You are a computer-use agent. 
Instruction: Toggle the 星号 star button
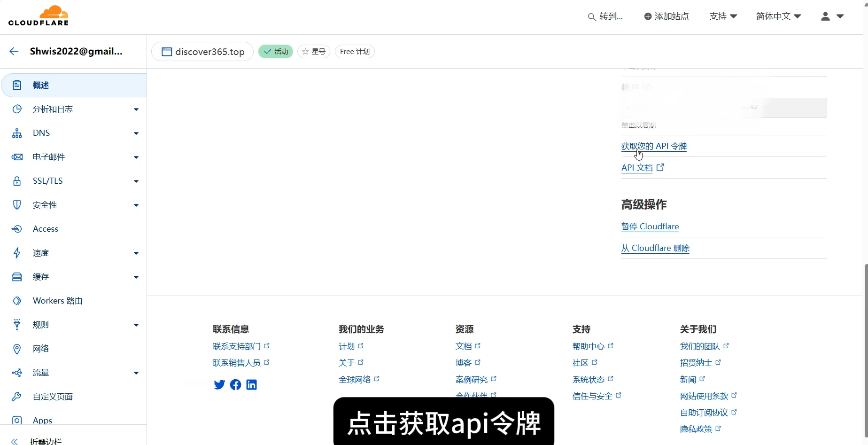pos(314,52)
